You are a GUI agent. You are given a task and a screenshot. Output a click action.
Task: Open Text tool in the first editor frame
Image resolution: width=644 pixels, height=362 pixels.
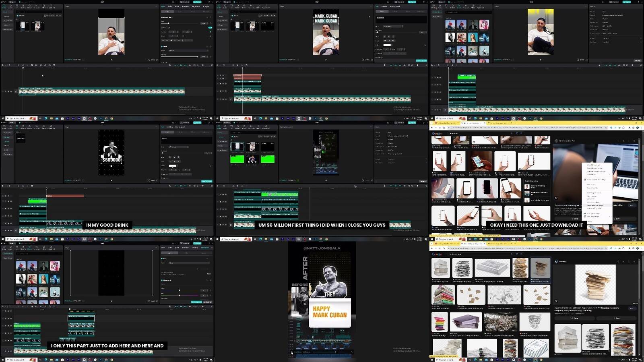[17, 6]
